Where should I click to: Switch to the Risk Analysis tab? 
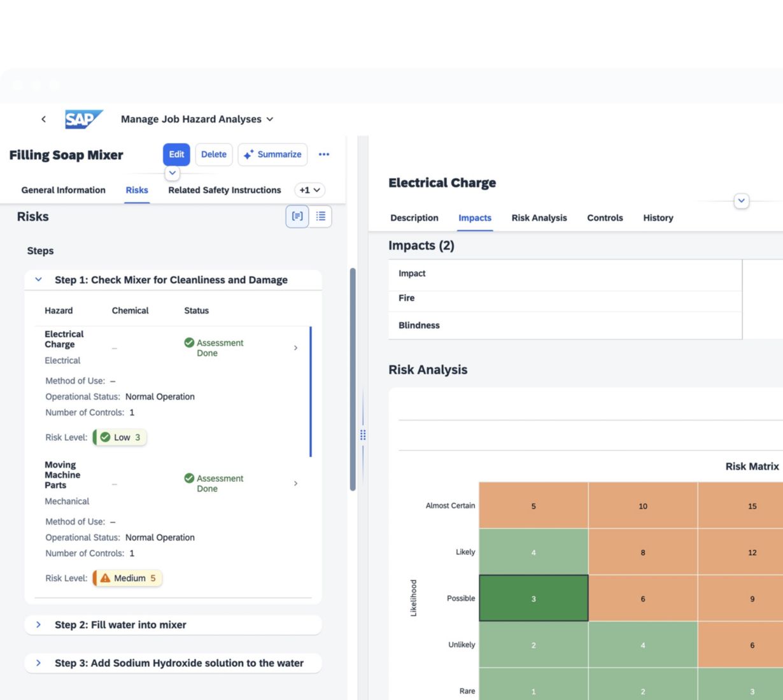539,218
